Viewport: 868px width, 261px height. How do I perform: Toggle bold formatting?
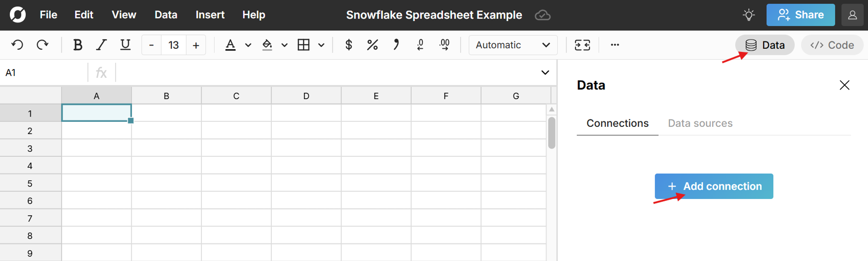pyautogui.click(x=77, y=45)
